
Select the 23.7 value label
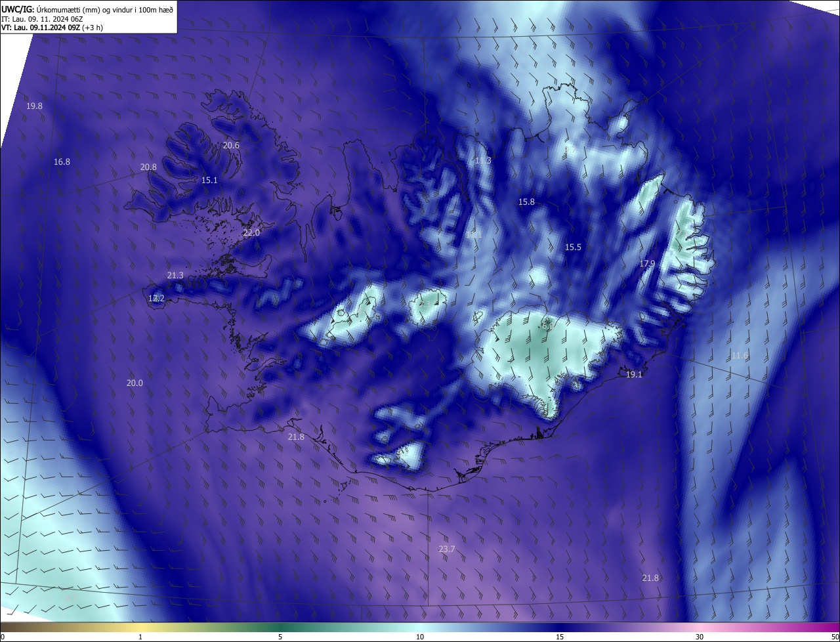tap(447, 549)
